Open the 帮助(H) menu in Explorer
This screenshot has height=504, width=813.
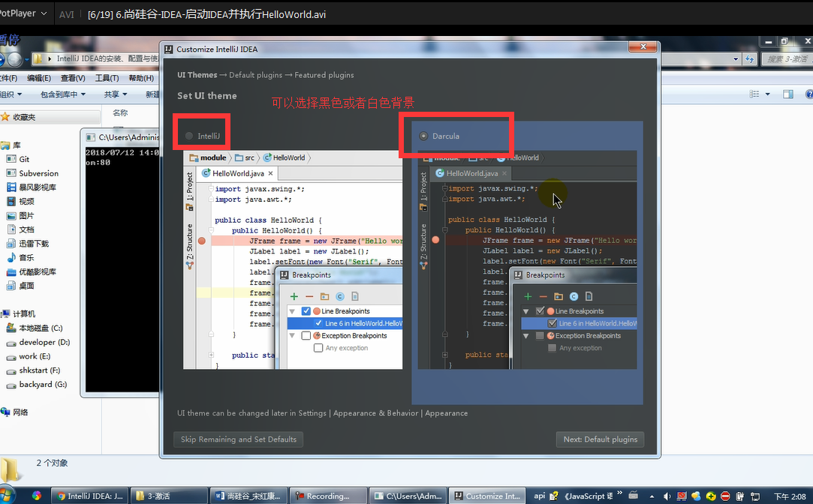[141, 78]
